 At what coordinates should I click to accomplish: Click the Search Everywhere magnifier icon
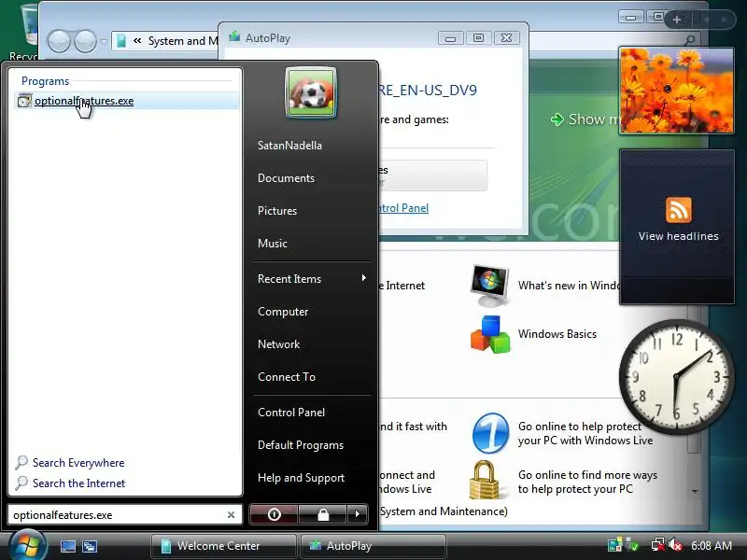21,462
